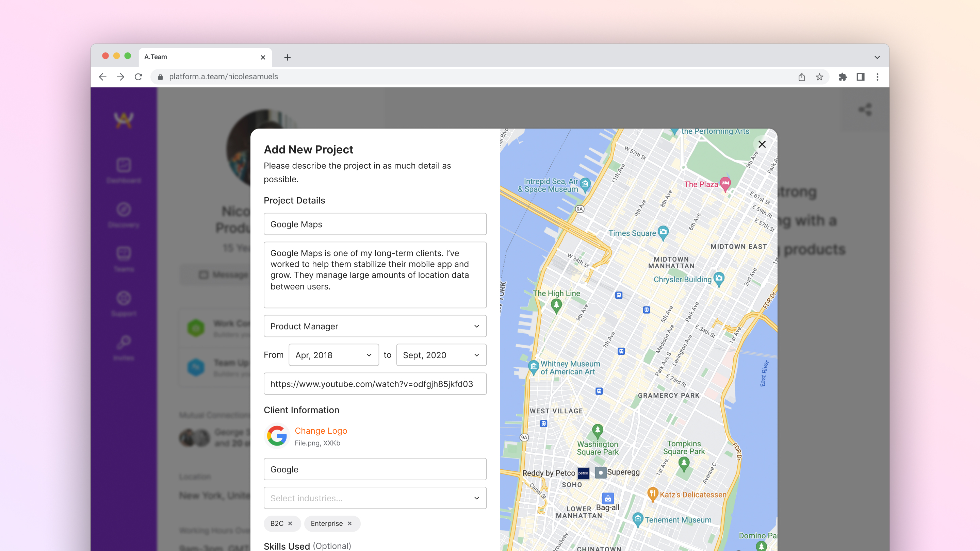Click the profile share icon

point(865,110)
